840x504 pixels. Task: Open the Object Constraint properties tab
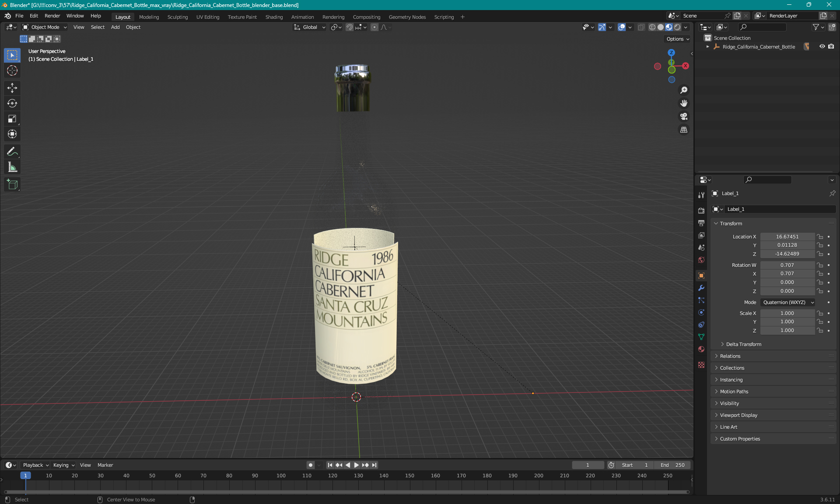click(x=701, y=325)
